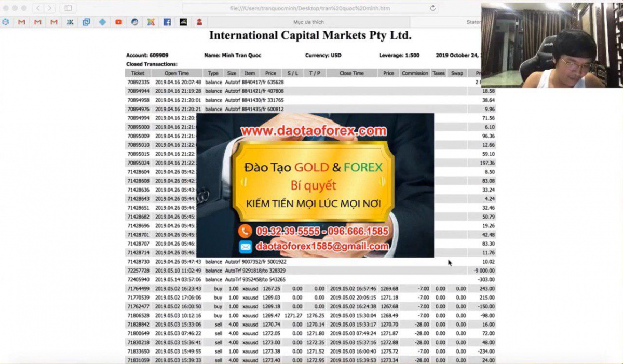
Task: Reload the page from the address bar
Action: click(432, 8)
